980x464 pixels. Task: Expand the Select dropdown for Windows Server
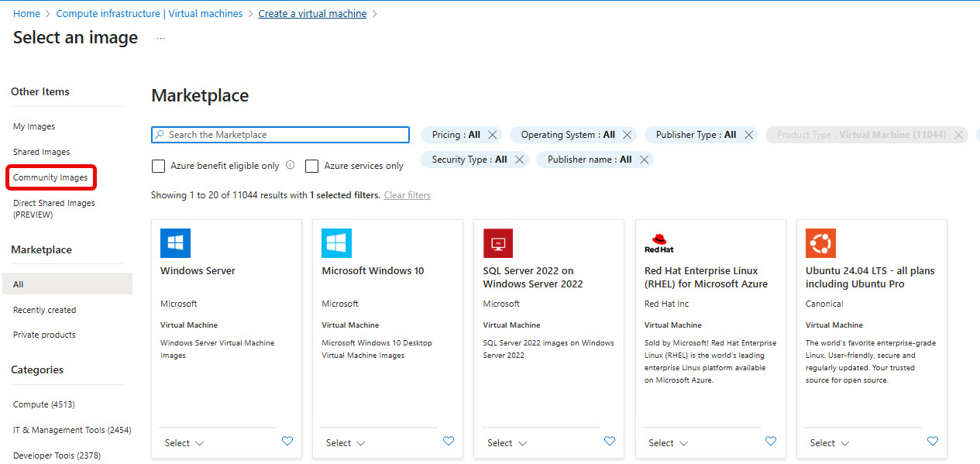[184, 443]
